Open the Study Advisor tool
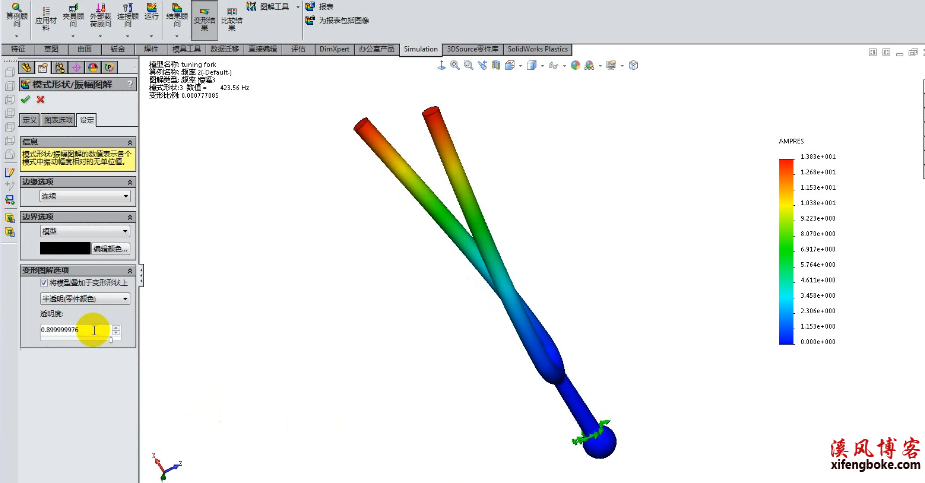925x483 pixels. coord(16,16)
